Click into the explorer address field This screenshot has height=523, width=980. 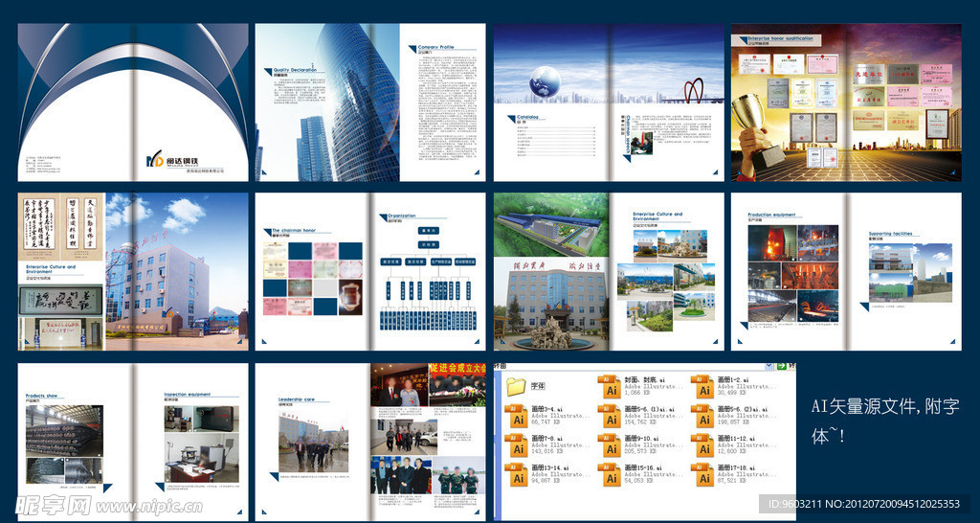[x=628, y=367]
